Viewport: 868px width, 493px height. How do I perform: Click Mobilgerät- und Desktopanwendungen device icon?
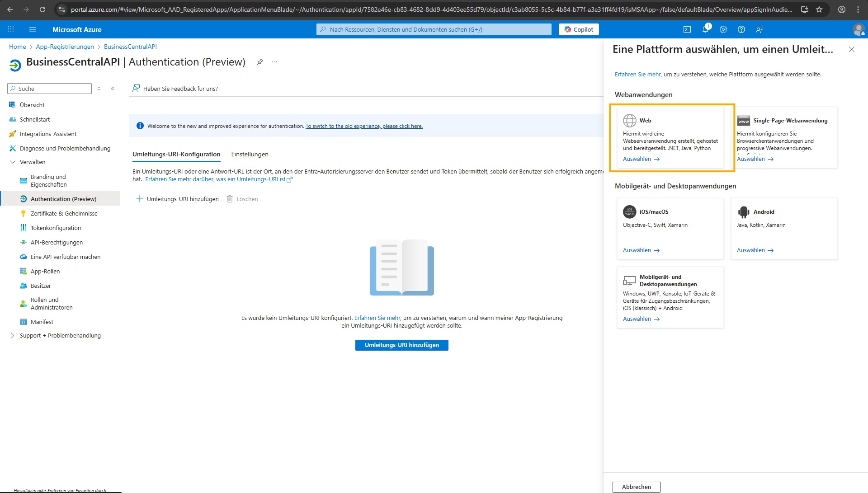(x=629, y=281)
